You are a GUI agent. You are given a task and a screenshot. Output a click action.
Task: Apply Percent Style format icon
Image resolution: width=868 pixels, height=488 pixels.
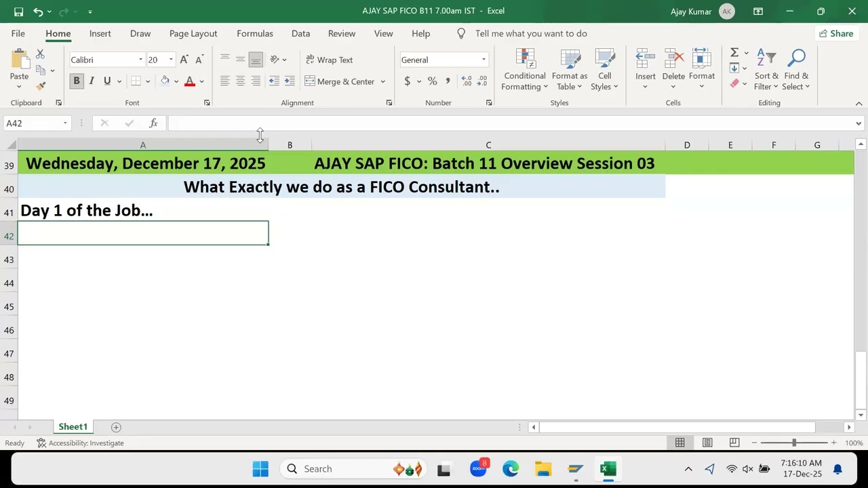click(x=432, y=81)
